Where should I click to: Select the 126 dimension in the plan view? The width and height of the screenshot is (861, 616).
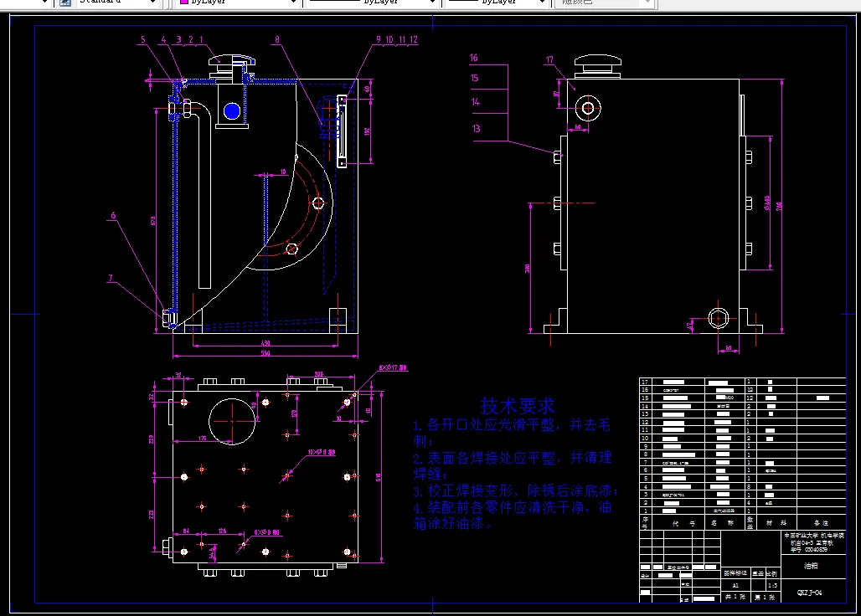pos(223,531)
